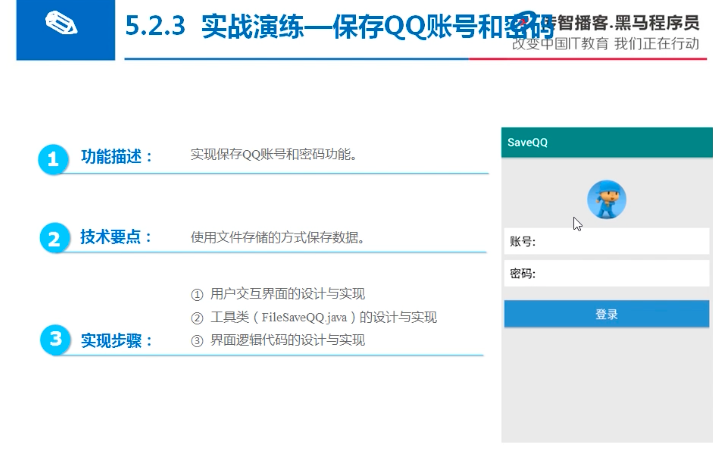Viewport: 724px width, 456px height.
Task: Click the number 2 circle badge
Action: 54,239
